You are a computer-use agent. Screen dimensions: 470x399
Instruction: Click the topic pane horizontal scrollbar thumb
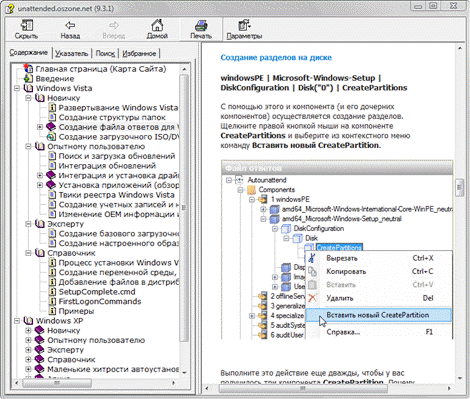(x=303, y=388)
